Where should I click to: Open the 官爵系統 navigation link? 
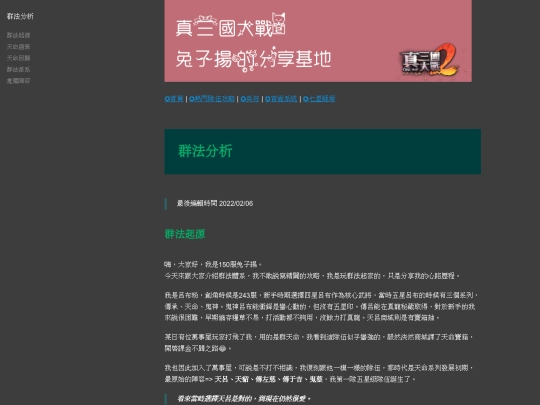click(x=281, y=99)
